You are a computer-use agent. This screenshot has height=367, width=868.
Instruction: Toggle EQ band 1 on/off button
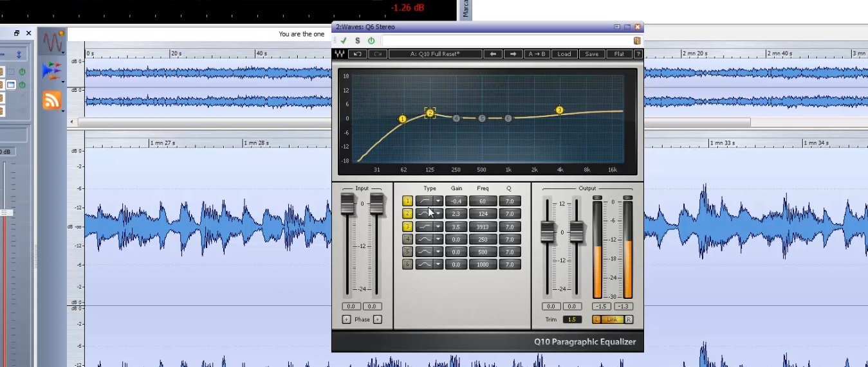tap(407, 201)
